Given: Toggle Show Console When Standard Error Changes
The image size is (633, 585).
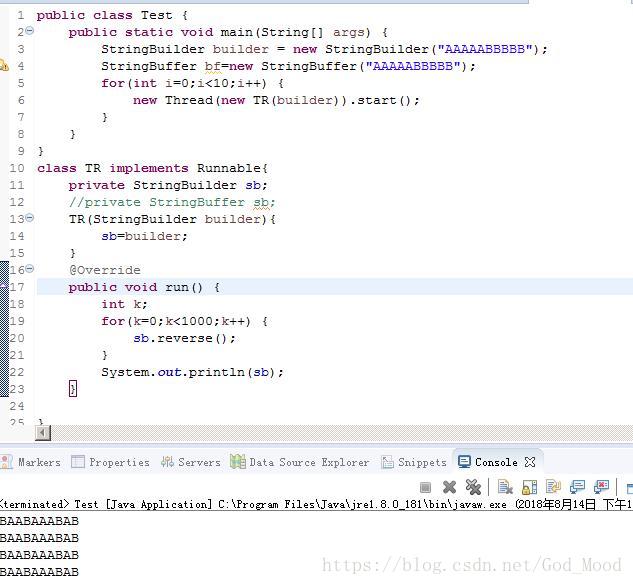Looking at the screenshot, I should (x=601, y=487).
